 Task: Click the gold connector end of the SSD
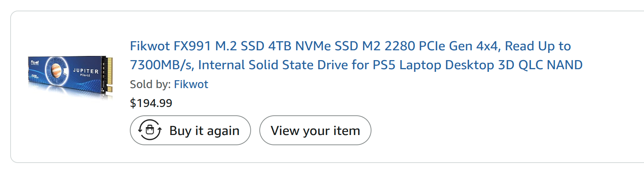(x=109, y=75)
